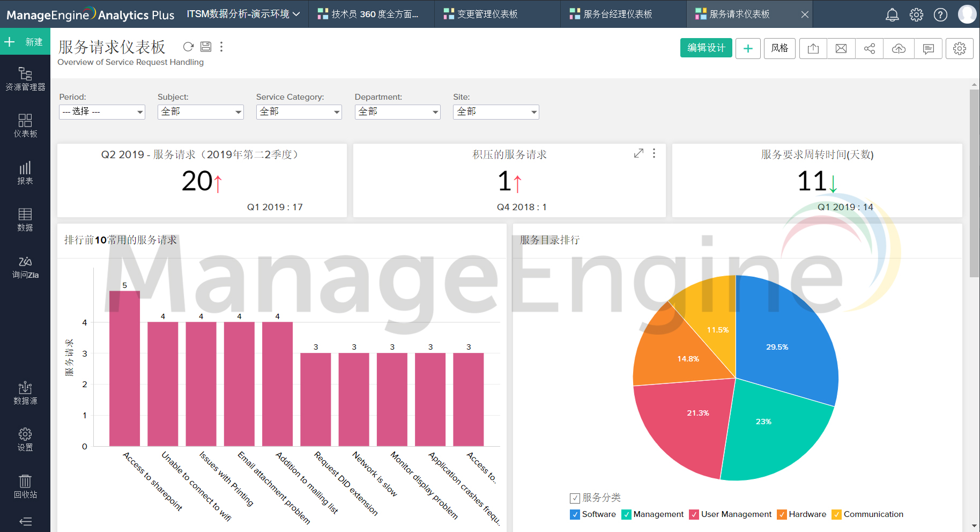Click the Unable to connect to wifi bar
The width and height of the screenshot is (980, 532).
(x=163, y=384)
